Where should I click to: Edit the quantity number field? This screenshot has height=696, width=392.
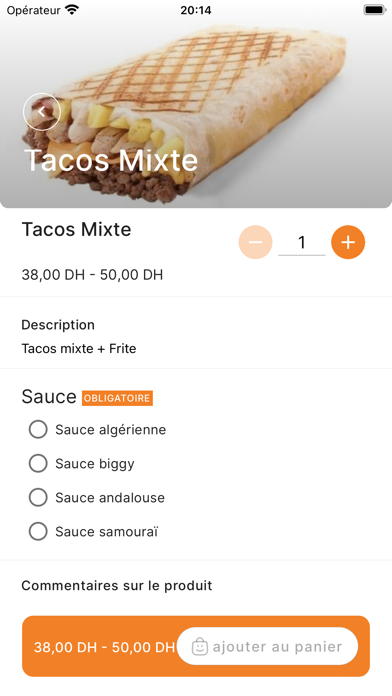point(302,243)
